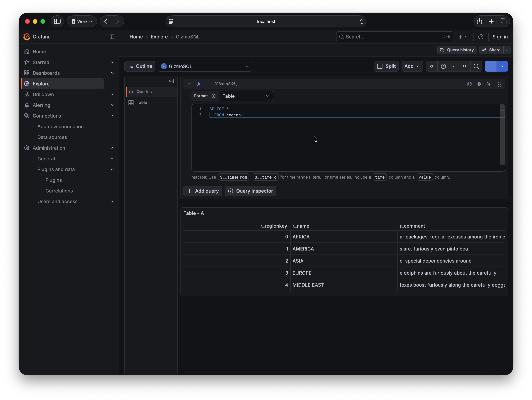The image size is (532, 400).
Task: Open Query inspector
Action: pos(250,191)
